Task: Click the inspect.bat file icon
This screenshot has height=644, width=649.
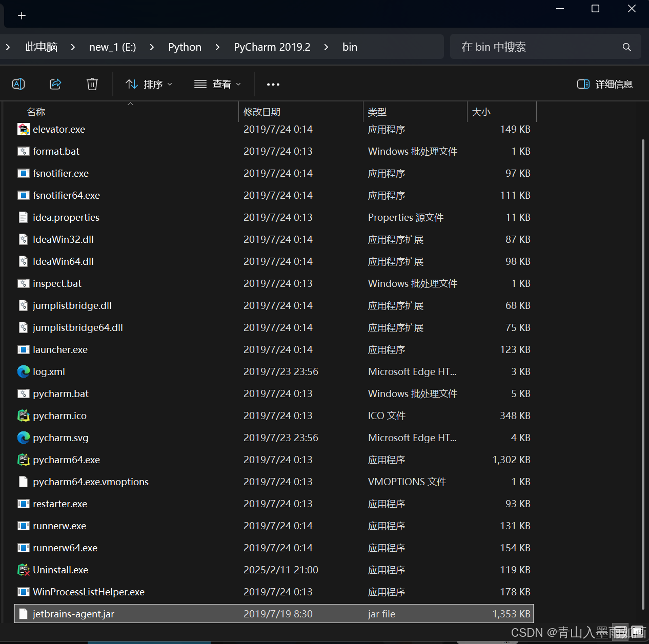Action: click(x=24, y=283)
